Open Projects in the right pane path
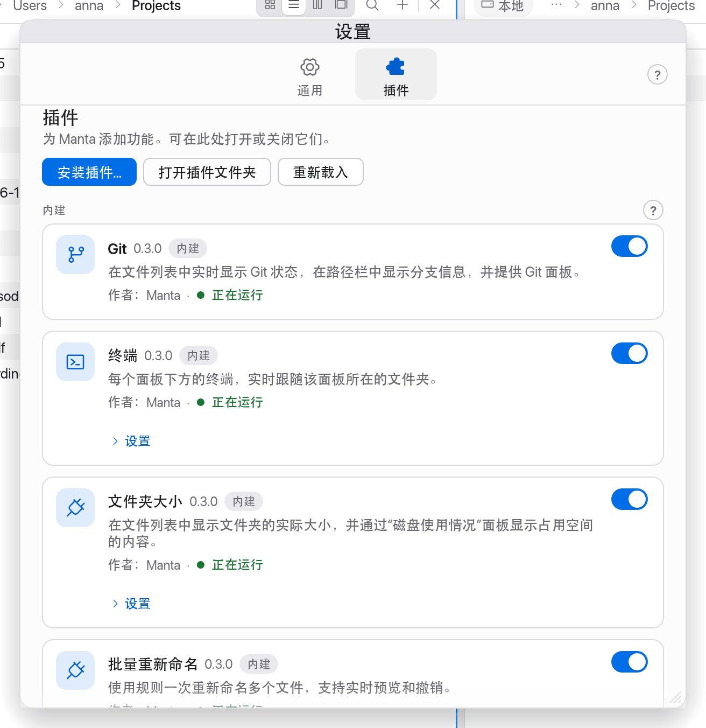This screenshot has height=728, width=706. 671,6
